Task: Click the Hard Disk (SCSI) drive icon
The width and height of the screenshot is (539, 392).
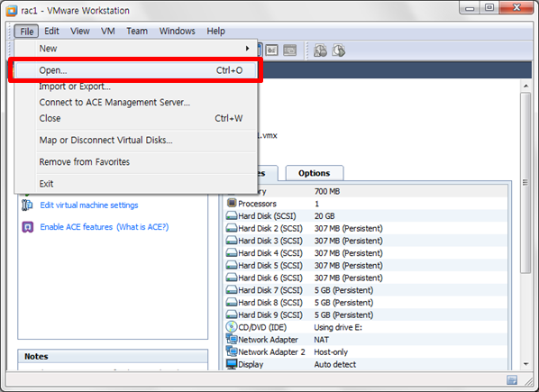Action: [232, 215]
